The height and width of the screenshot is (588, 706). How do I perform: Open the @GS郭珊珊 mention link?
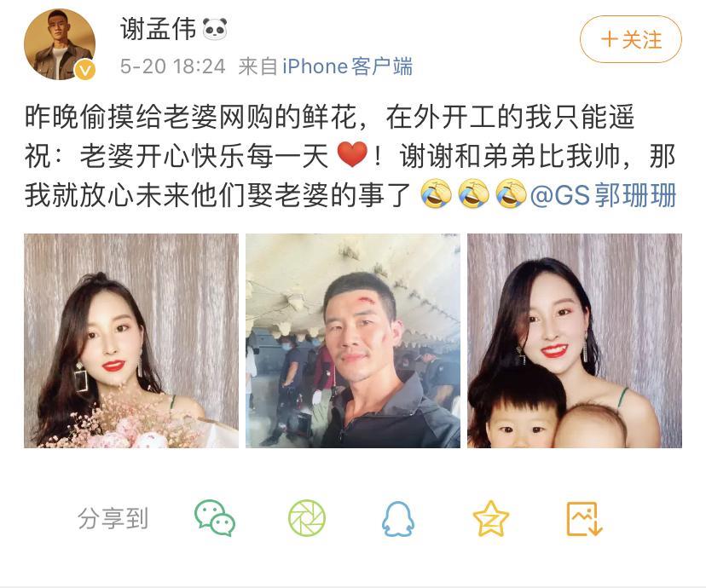click(604, 195)
